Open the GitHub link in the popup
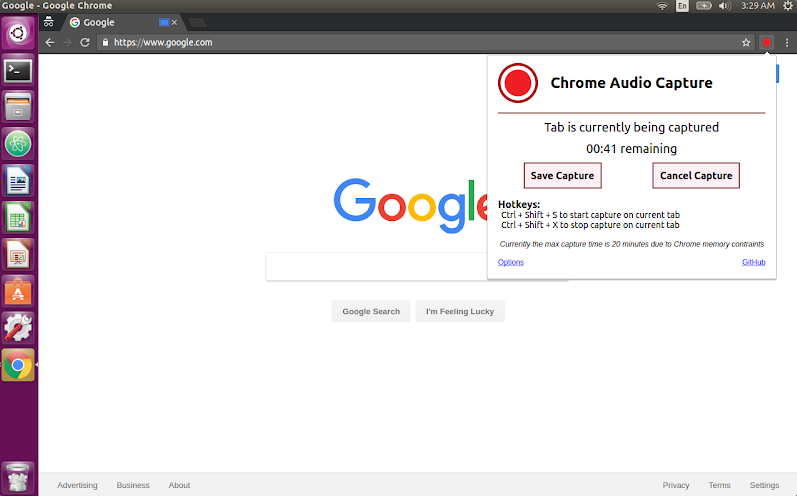Image resolution: width=797 pixels, height=496 pixels. [x=753, y=262]
